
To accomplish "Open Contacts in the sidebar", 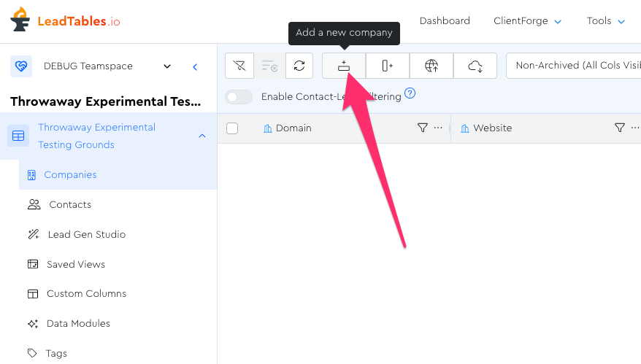I will (70, 204).
